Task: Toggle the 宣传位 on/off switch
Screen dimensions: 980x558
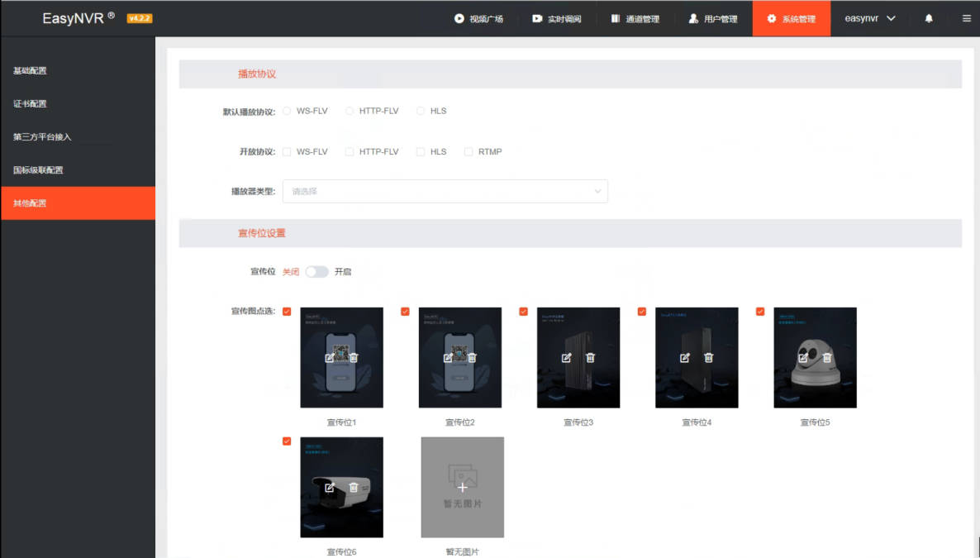Action: 316,271
